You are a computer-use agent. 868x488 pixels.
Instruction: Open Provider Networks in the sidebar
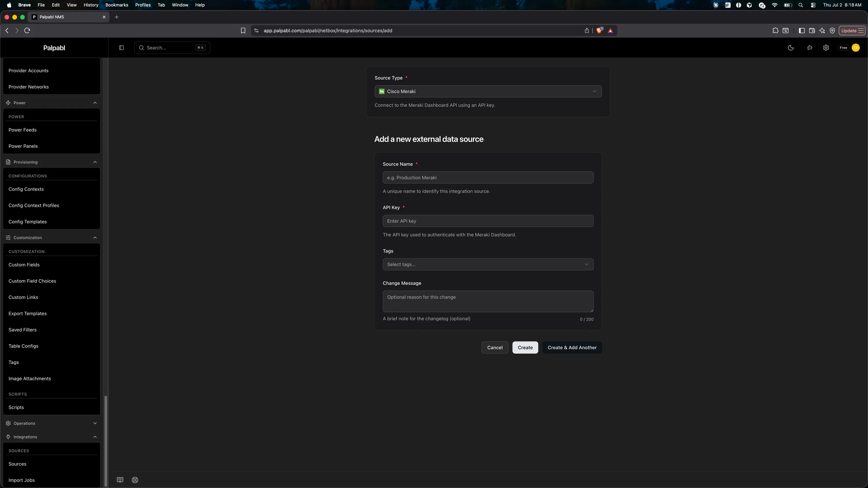point(29,87)
